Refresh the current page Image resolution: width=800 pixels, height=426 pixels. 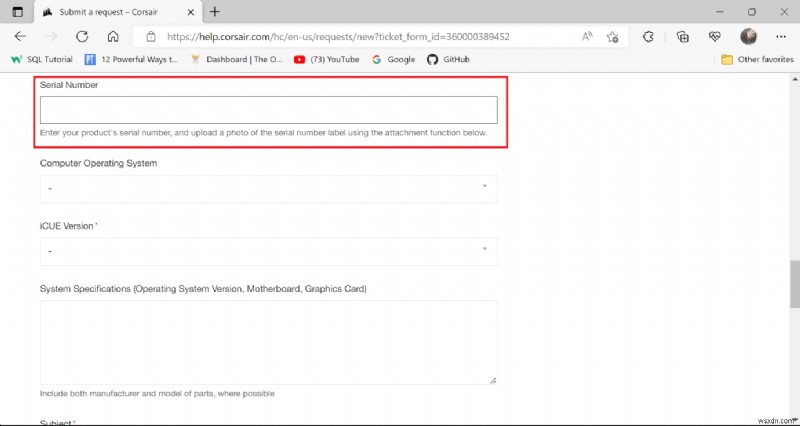click(82, 37)
